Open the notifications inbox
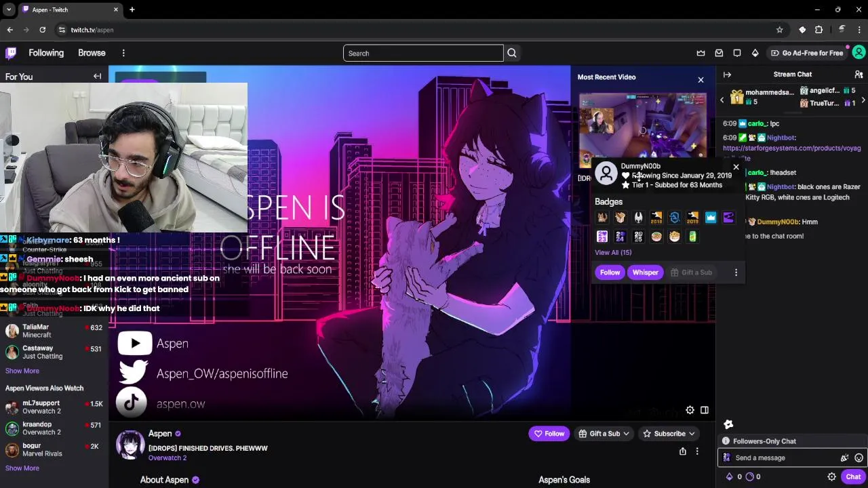Image resolution: width=868 pixels, height=488 pixels. point(719,53)
